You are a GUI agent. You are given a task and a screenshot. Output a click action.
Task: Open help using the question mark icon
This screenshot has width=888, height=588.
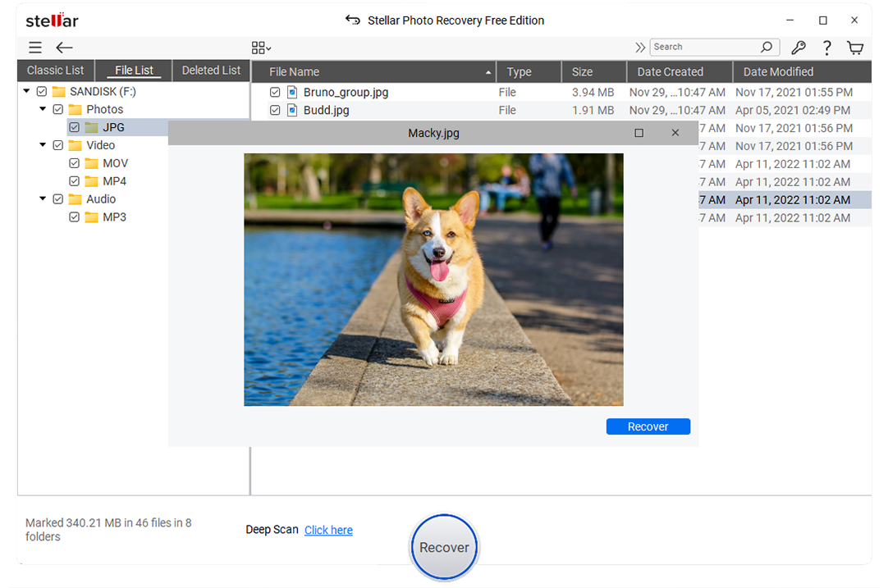coord(826,47)
